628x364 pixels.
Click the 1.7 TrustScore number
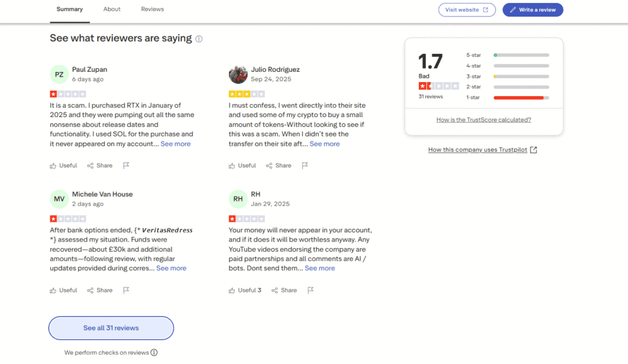(431, 62)
